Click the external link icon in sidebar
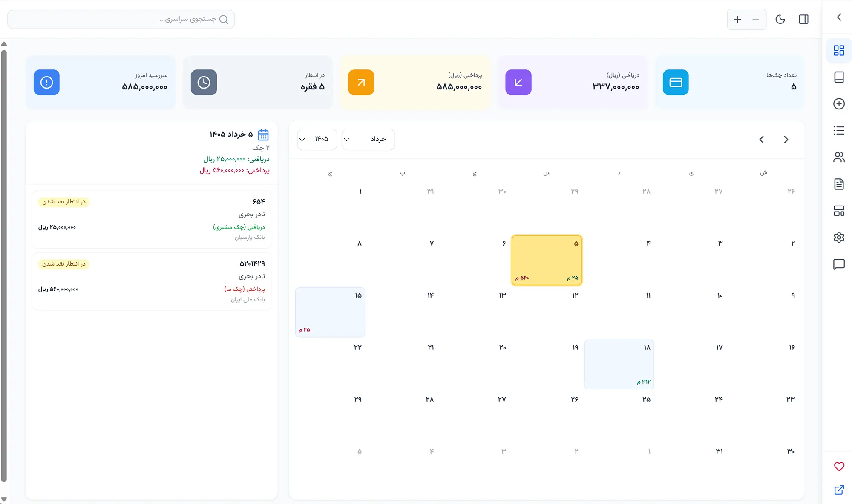This screenshot has width=852, height=504. point(839,490)
